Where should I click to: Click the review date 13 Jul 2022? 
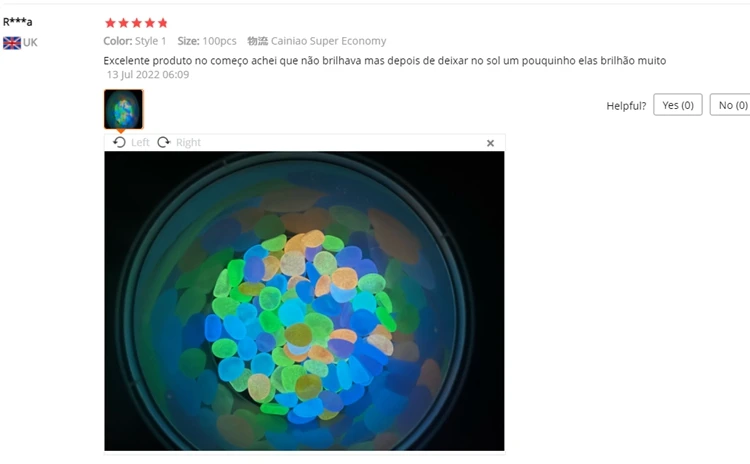[148, 75]
